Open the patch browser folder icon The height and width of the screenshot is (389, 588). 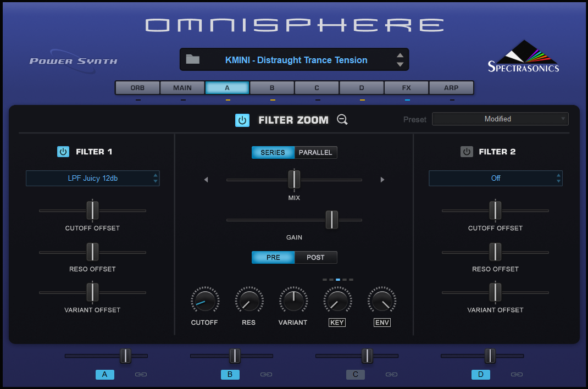click(193, 59)
